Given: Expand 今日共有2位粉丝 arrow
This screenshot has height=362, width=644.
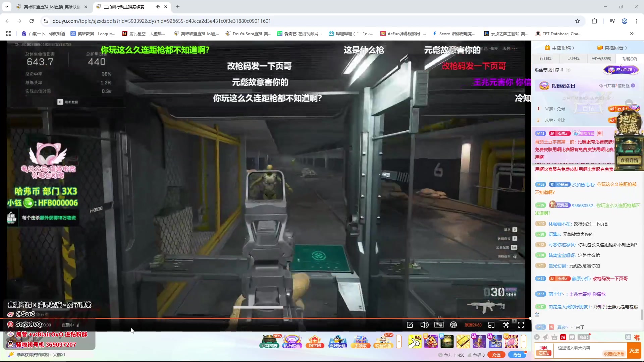Looking at the screenshot, I should 633,86.
